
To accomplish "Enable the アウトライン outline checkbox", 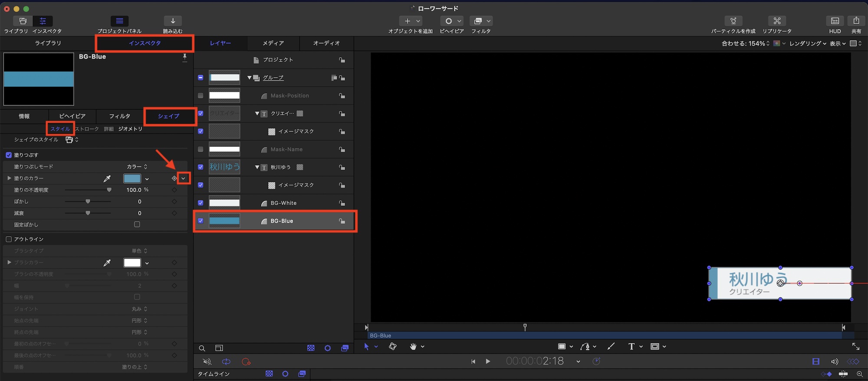I will point(9,239).
